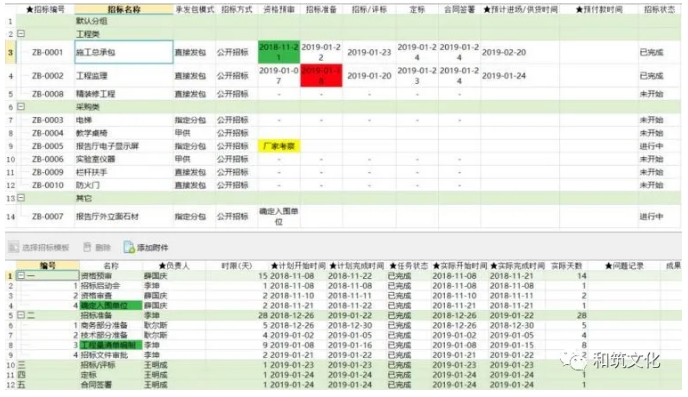The width and height of the screenshot is (688, 397).
Task: Select the 实验室仪器 cell
Action: 124,159
